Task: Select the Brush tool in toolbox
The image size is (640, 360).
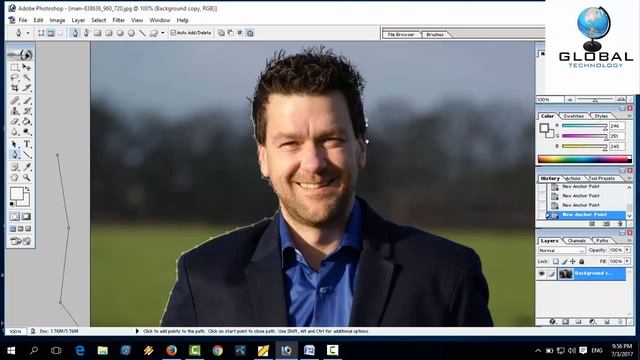Action: tap(27, 100)
